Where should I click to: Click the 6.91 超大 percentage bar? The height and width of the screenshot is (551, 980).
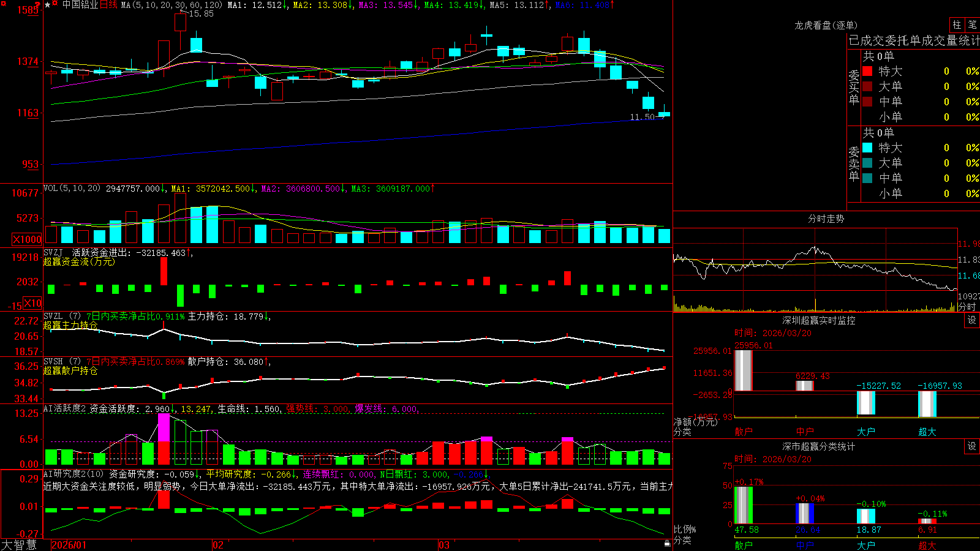click(927, 521)
